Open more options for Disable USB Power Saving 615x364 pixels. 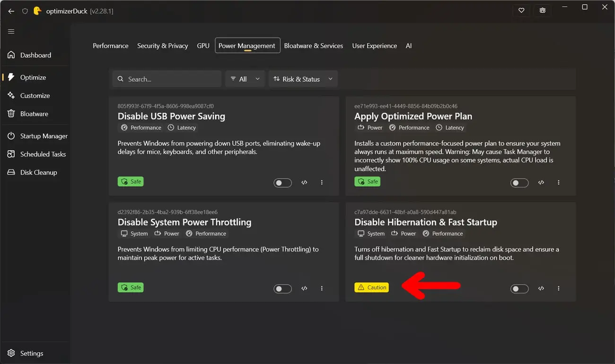tap(322, 182)
